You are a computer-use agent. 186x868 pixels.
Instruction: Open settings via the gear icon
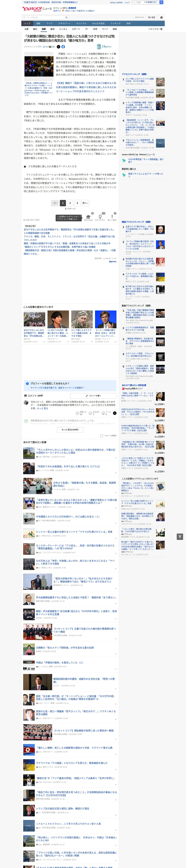click(161, 18)
